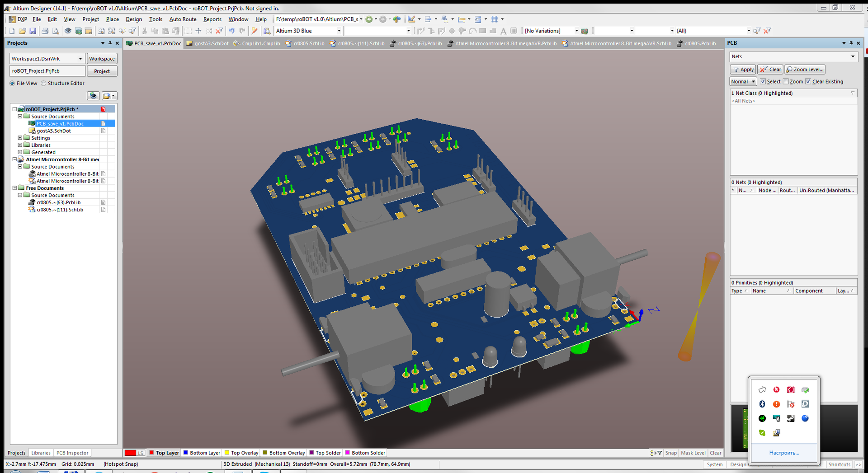Open the Altium 3D Blue view configuration dropdown
Image resolution: width=868 pixels, height=473 pixels.
pyautogui.click(x=339, y=31)
